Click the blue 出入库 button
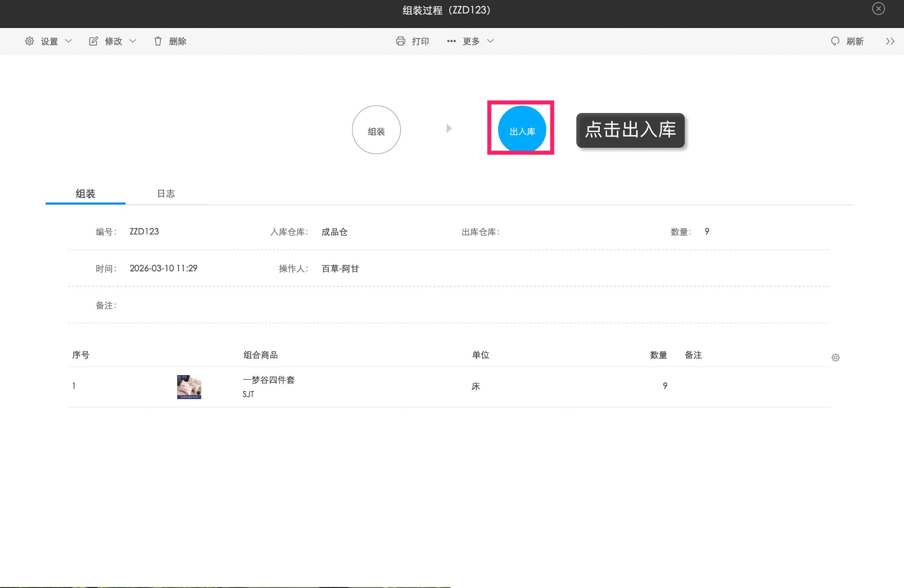This screenshot has height=588, width=904. [521, 130]
